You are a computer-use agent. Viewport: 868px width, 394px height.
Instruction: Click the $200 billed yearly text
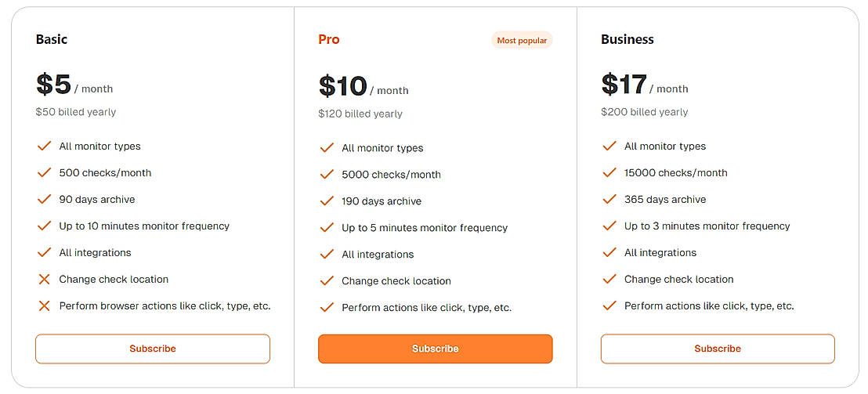coord(645,112)
